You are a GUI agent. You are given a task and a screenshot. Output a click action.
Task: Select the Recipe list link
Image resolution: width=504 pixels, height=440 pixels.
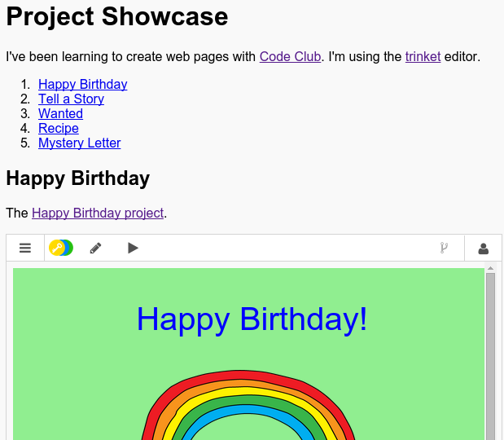click(x=58, y=129)
